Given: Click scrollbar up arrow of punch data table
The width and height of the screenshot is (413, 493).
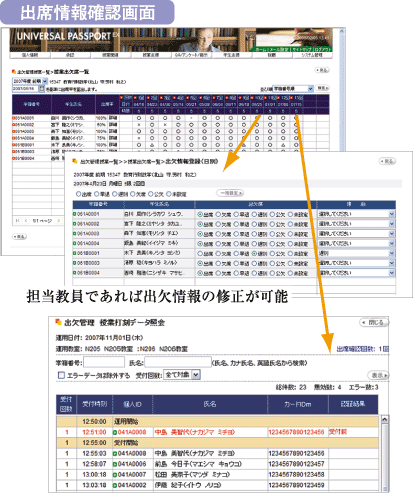Looking at the screenshot, I should pyautogui.click(x=384, y=419).
